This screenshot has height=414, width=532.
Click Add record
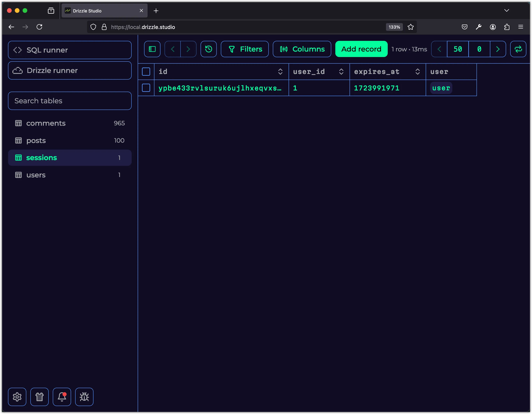[361, 49]
